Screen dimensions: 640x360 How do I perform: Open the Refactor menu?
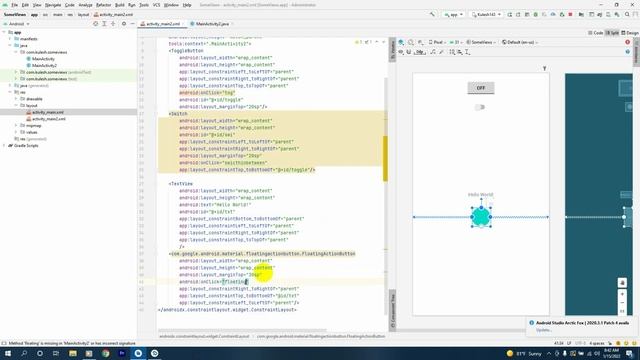(x=103, y=5)
